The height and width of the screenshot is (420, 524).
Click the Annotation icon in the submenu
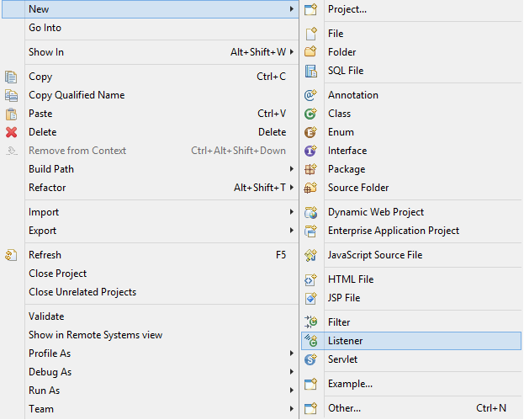pyautogui.click(x=310, y=95)
